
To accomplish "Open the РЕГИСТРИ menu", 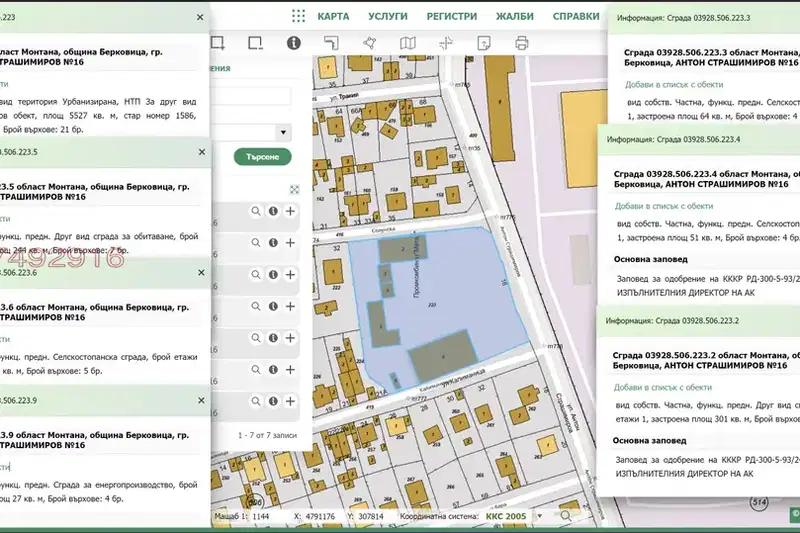I will tap(452, 16).
